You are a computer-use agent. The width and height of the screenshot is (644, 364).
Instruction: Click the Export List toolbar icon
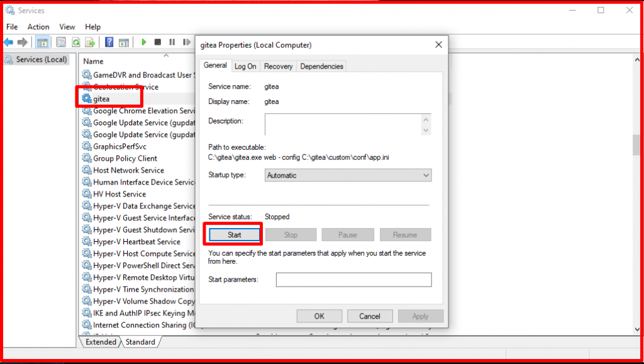91,42
